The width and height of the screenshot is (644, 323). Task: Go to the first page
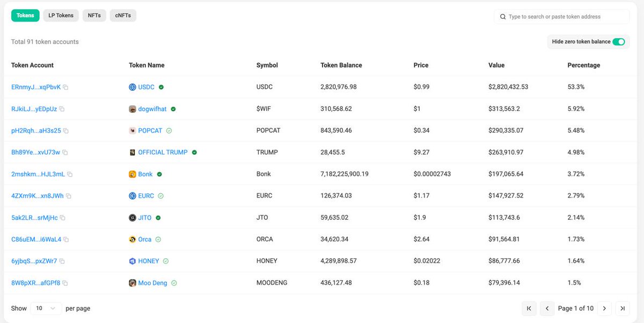(529, 308)
